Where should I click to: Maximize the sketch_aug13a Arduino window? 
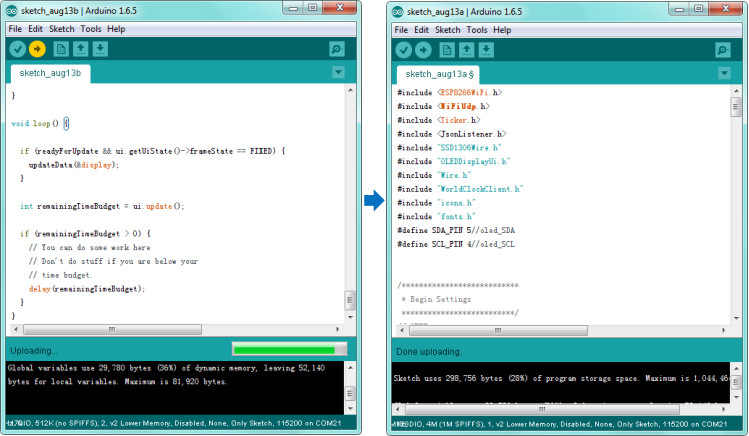(x=698, y=9)
